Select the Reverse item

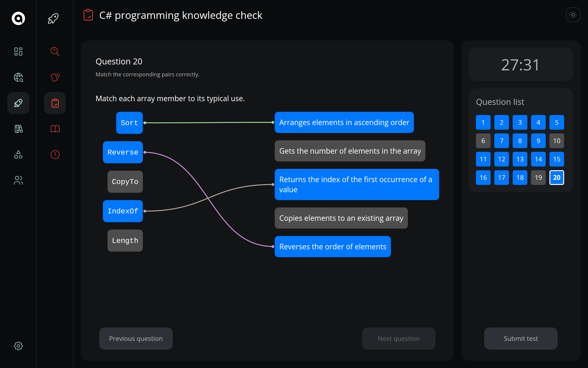pyautogui.click(x=123, y=152)
